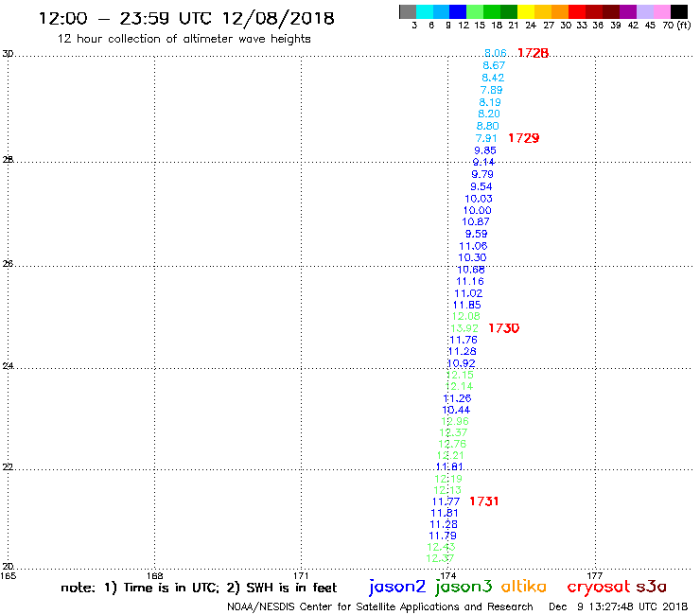Click the latitude axis label 26

point(8,264)
